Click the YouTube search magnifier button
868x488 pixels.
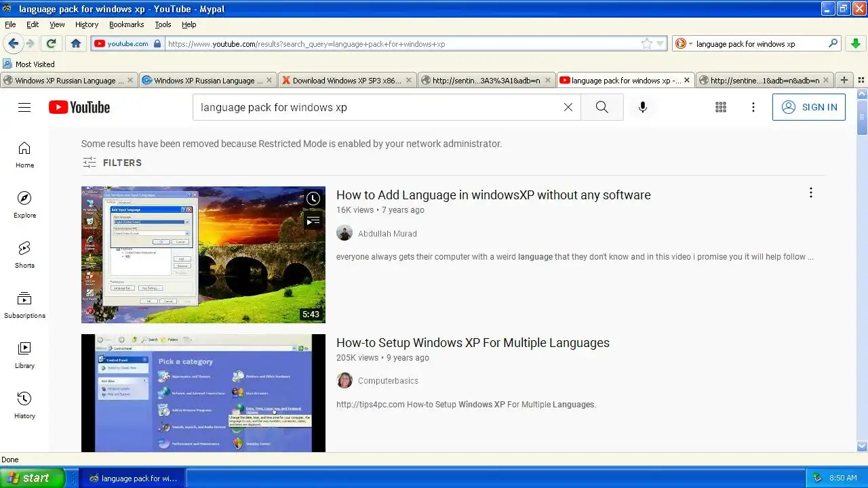tap(602, 107)
